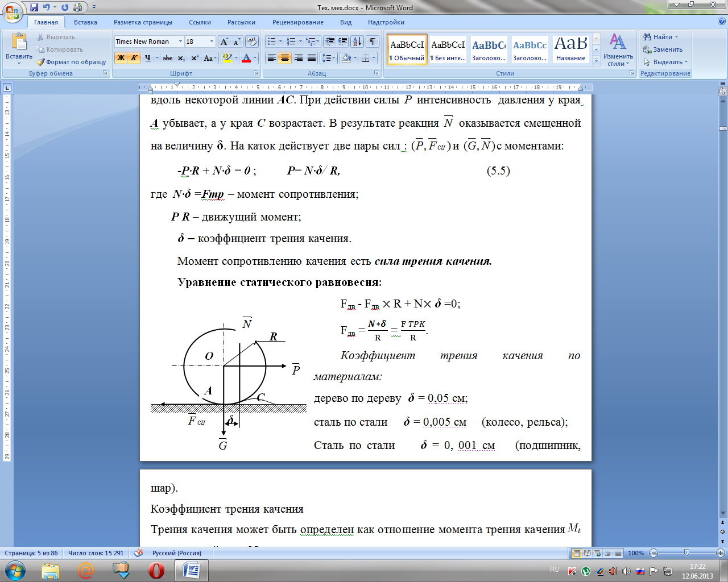Open the Выделить select dropdown
This screenshot has height=582, width=728.
pos(665,62)
